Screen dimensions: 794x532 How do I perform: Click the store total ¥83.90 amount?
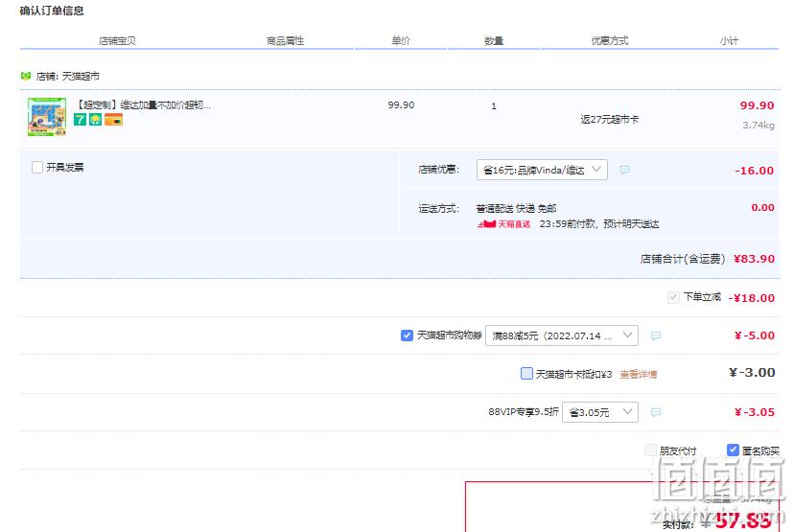(x=754, y=259)
